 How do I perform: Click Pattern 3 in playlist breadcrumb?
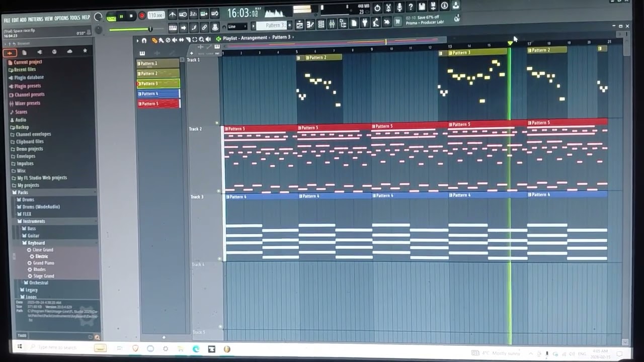click(281, 37)
